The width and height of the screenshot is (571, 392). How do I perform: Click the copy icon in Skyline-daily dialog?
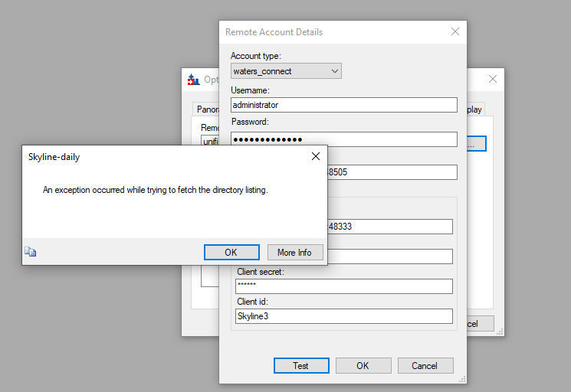tap(30, 252)
